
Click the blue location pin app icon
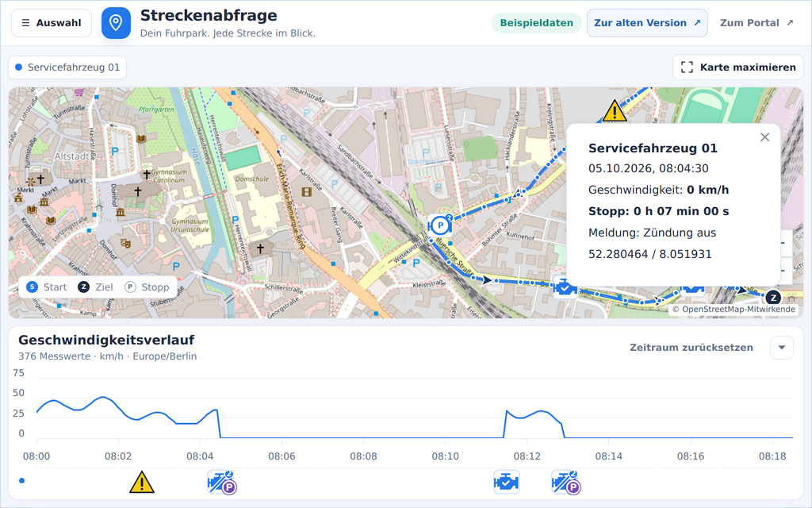pyautogui.click(x=116, y=23)
